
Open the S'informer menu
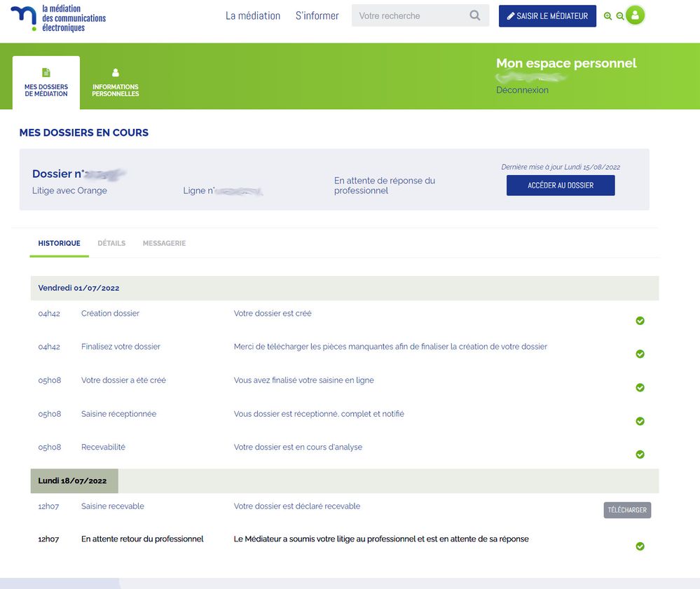coord(317,15)
